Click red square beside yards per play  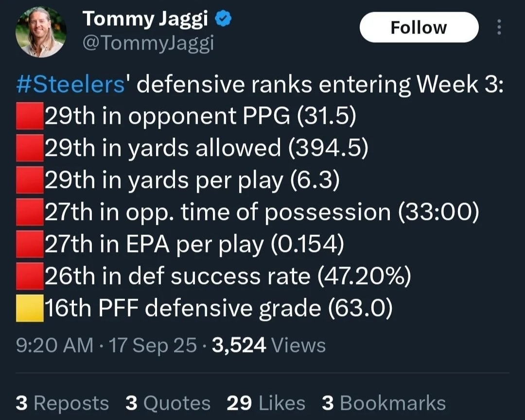(30, 180)
